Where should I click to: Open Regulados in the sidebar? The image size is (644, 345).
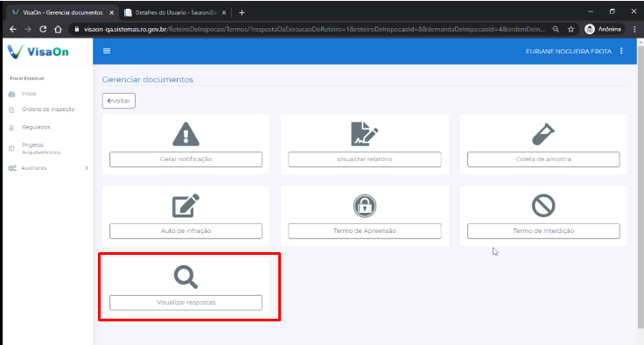point(36,128)
